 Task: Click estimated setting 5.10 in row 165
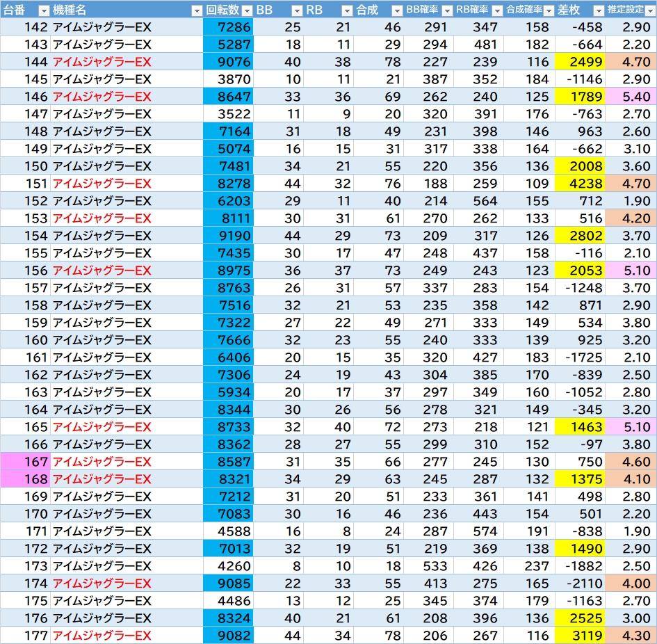point(631,427)
